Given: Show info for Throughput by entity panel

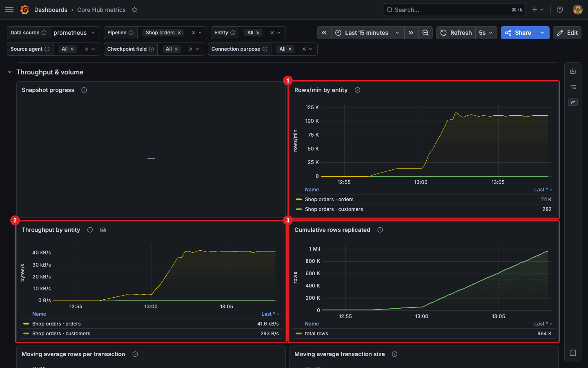Looking at the screenshot, I should (90, 230).
